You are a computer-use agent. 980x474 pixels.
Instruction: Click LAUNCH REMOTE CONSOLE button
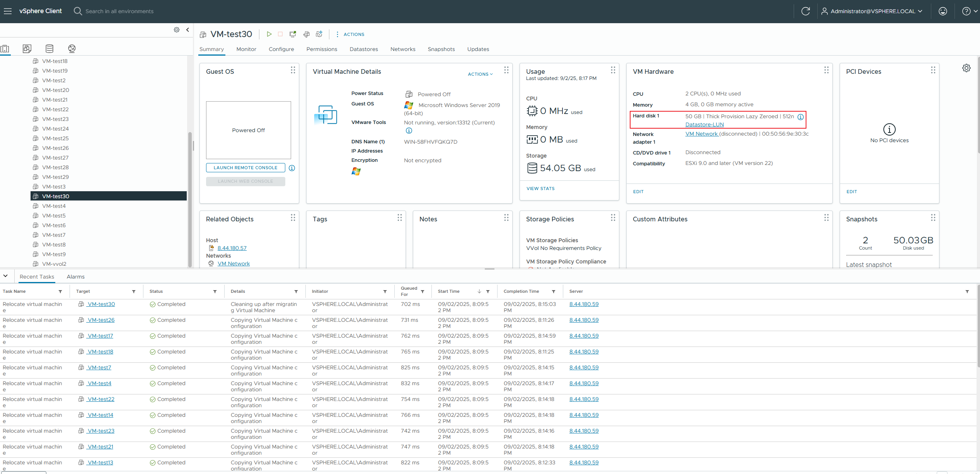(x=245, y=168)
